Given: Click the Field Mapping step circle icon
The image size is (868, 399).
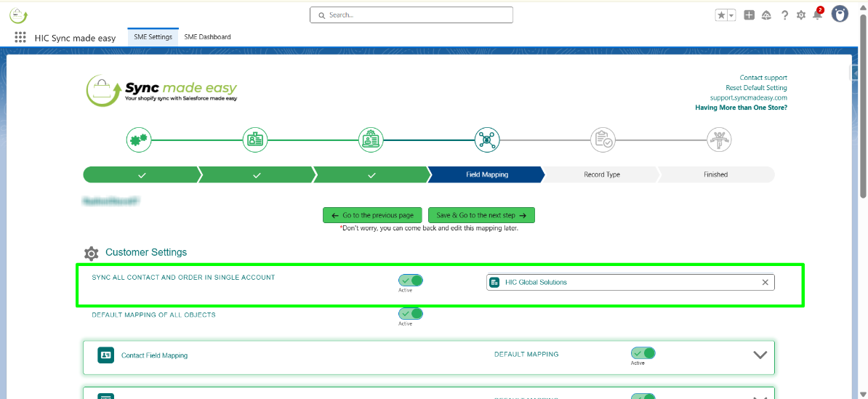Looking at the screenshot, I should (487, 140).
